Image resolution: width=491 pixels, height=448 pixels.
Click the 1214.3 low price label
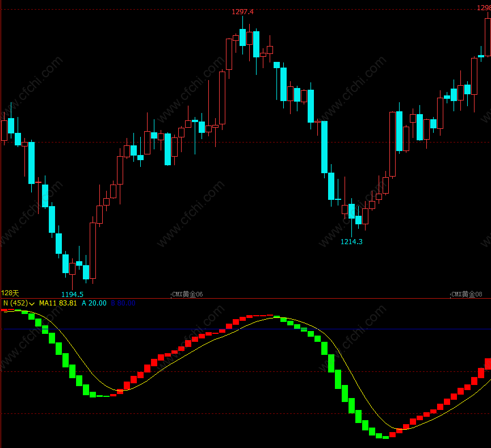coord(351,241)
